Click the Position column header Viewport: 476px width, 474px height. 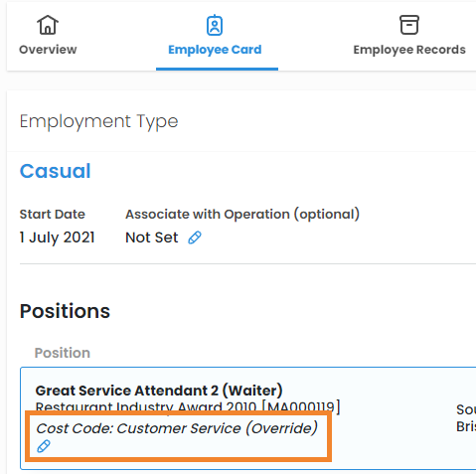[63, 353]
